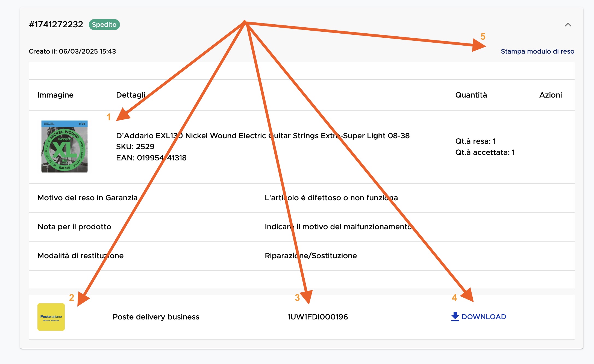
Task: Click the Quantità column header
Action: click(471, 95)
